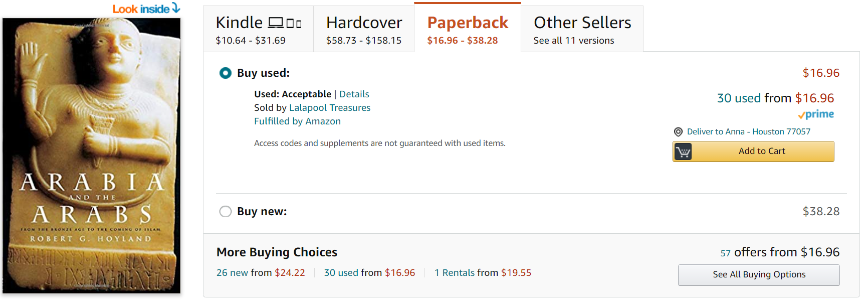The width and height of the screenshot is (868, 306).
Task: Click the delivery location pin icon
Action: pos(678,132)
